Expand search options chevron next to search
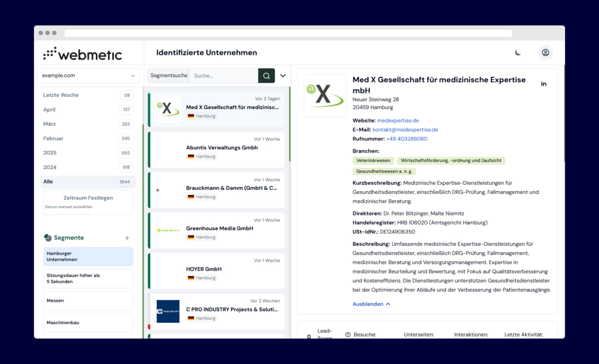 click(283, 76)
